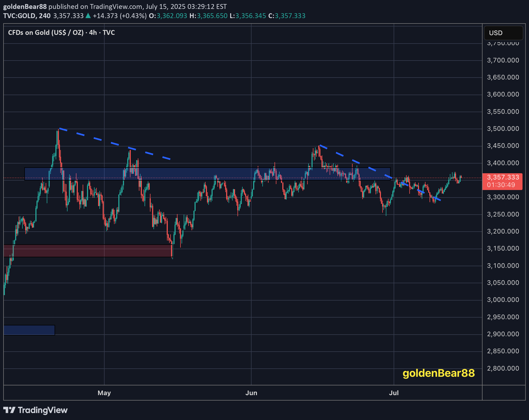Select the dark red support zone rectangle
Screen dimensions: 529x420
(x=88, y=251)
